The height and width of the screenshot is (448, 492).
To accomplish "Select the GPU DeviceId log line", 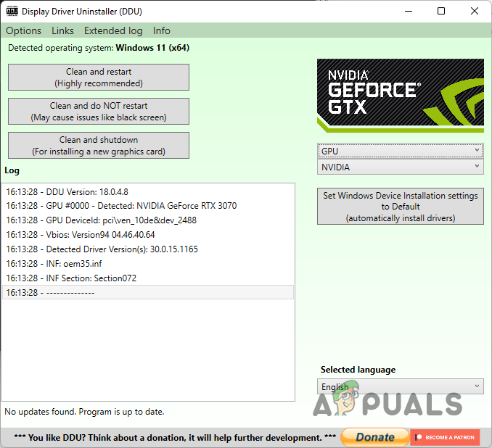I will pyautogui.click(x=148, y=220).
